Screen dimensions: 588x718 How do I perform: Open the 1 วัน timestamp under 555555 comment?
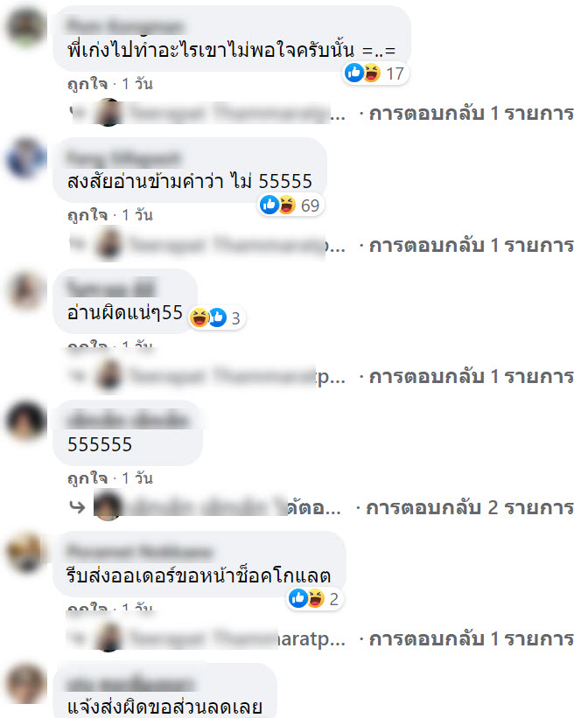tap(137, 478)
